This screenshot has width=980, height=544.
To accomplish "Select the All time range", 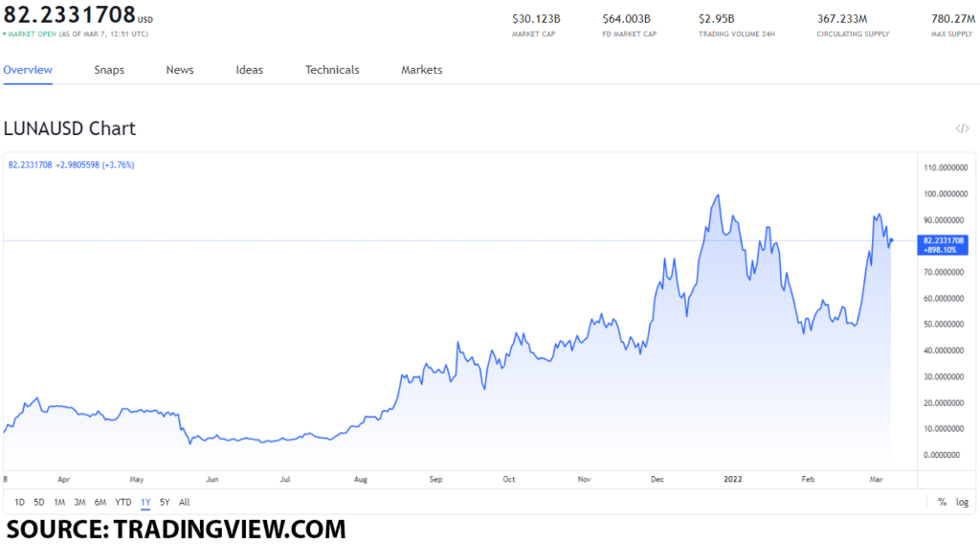I will [x=185, y=502].
